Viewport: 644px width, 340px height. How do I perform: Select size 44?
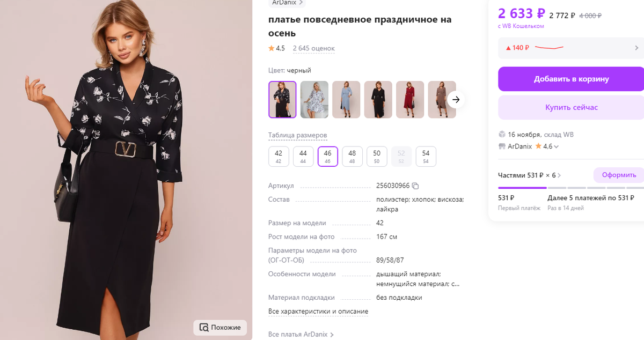pos(303,156)
